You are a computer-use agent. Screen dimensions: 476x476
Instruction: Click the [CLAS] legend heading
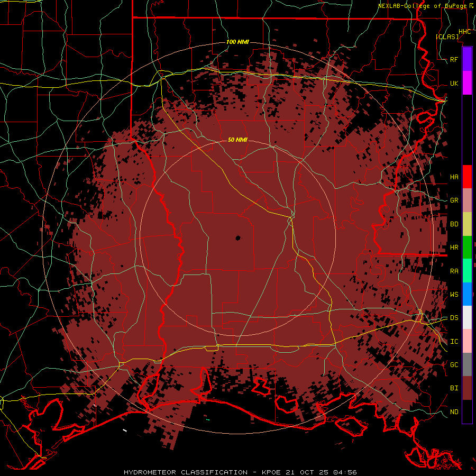tap(447, 36)
